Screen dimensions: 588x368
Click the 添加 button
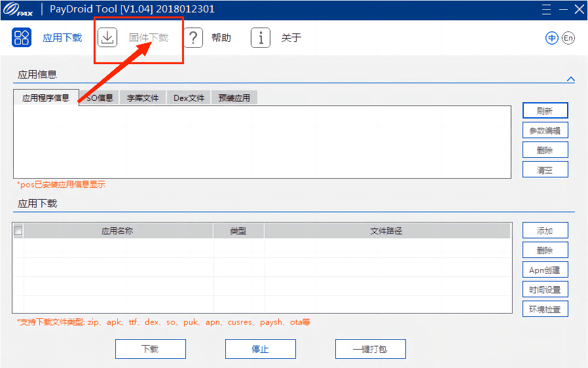(545, 230)
